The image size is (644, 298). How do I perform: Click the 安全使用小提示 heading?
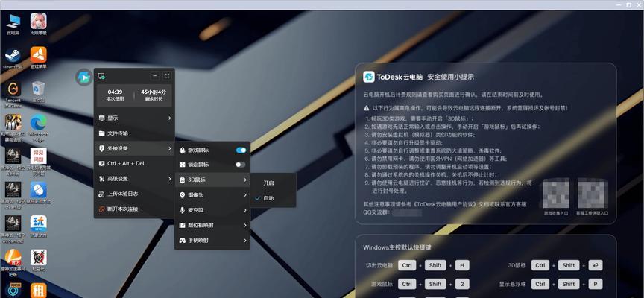pos(450,77)
